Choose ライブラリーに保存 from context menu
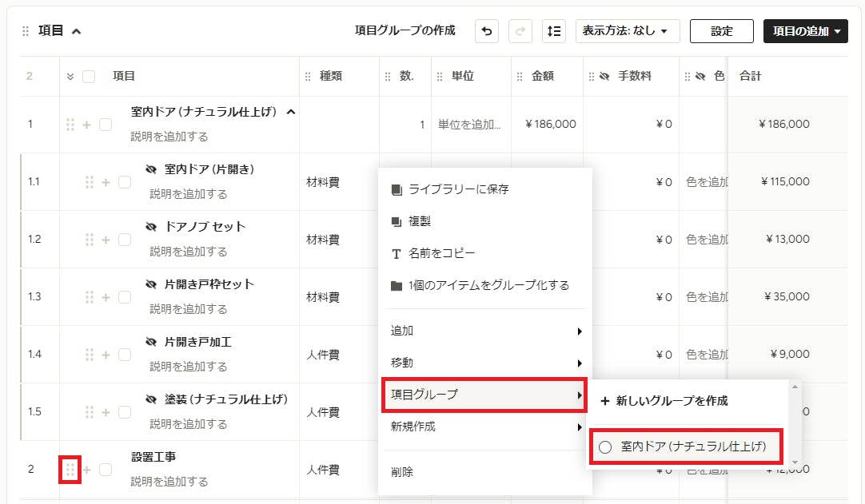Image resolution: width=865 pixels, height=504 pixels. (485, 189)
